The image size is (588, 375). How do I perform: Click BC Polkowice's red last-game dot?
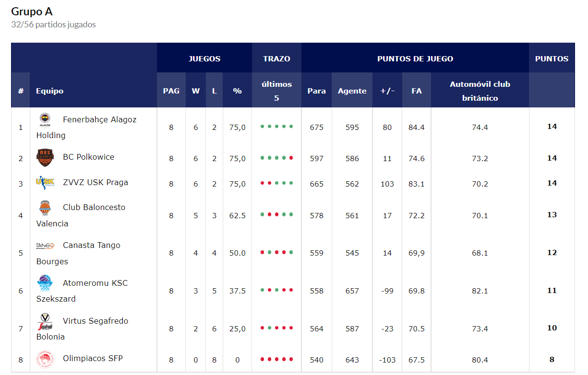click(291, 158)
